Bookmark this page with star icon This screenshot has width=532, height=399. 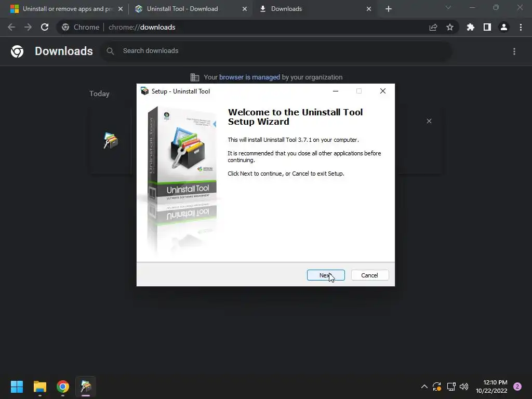coord(450,27)
